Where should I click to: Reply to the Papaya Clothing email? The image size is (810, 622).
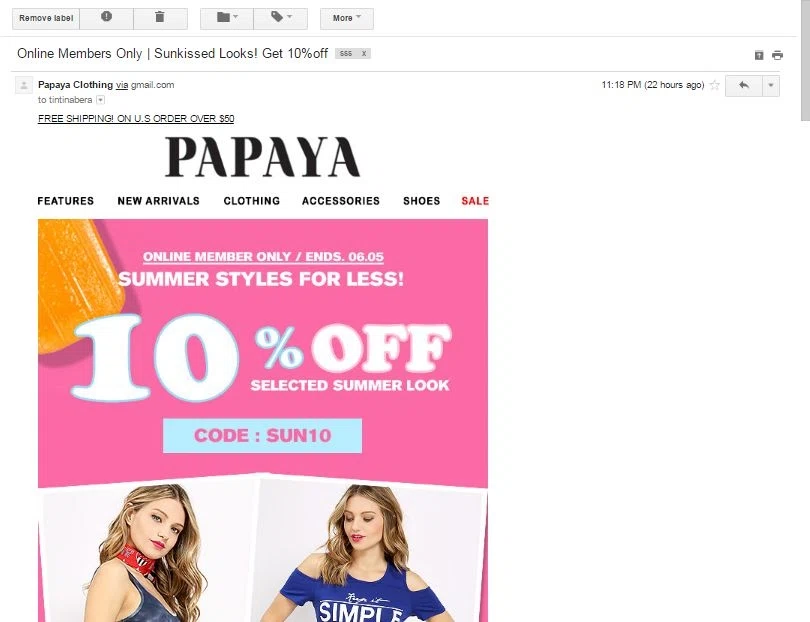click(x=744, y=86)
